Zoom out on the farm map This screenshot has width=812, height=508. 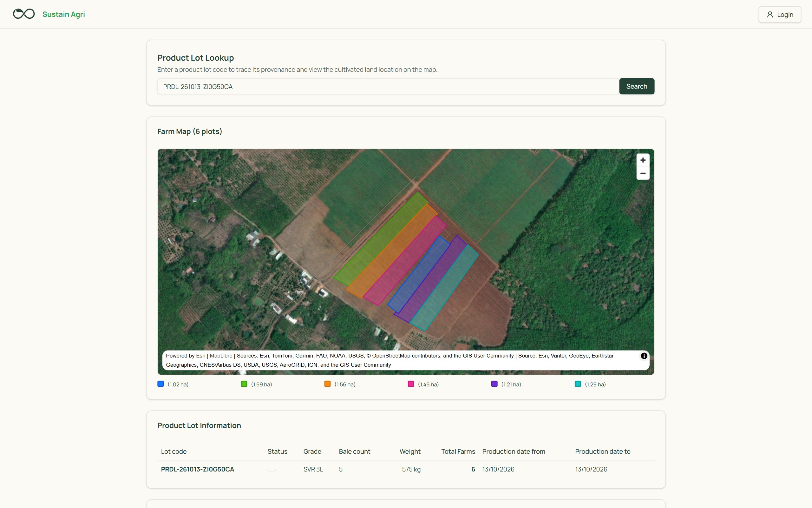click(x=643, y=173)
